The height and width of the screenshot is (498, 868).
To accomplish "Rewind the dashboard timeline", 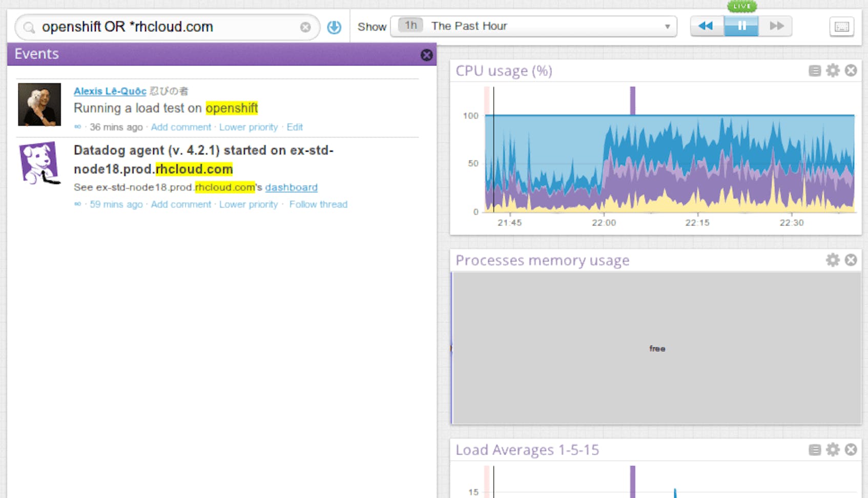I will point(706,25).
